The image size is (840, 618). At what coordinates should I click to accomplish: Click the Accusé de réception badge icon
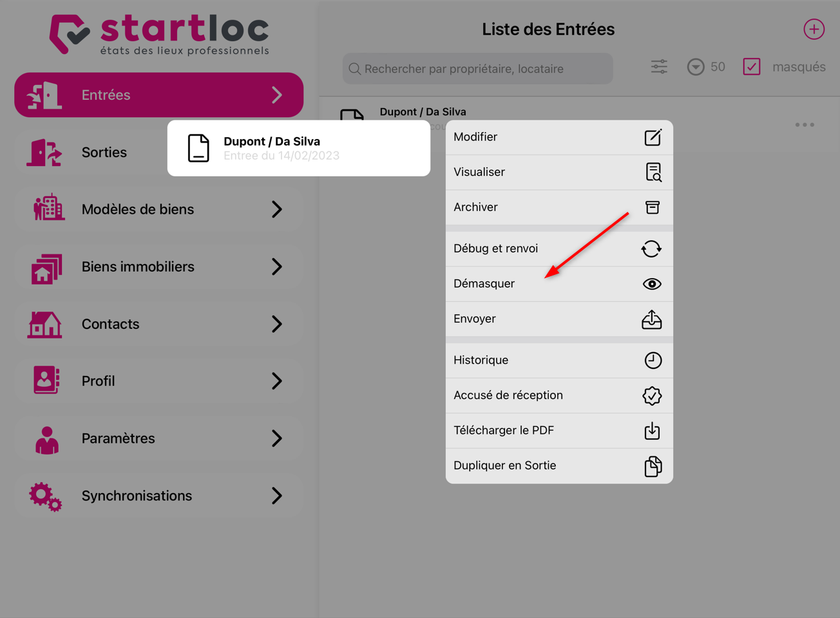(652, 395)
